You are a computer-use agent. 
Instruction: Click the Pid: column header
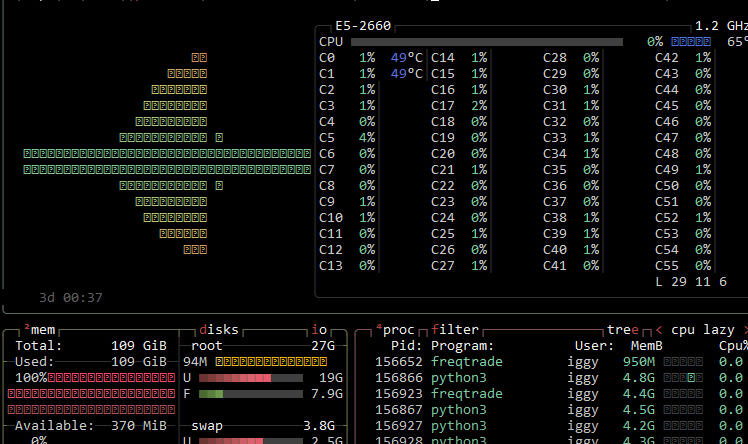(406, 346)
